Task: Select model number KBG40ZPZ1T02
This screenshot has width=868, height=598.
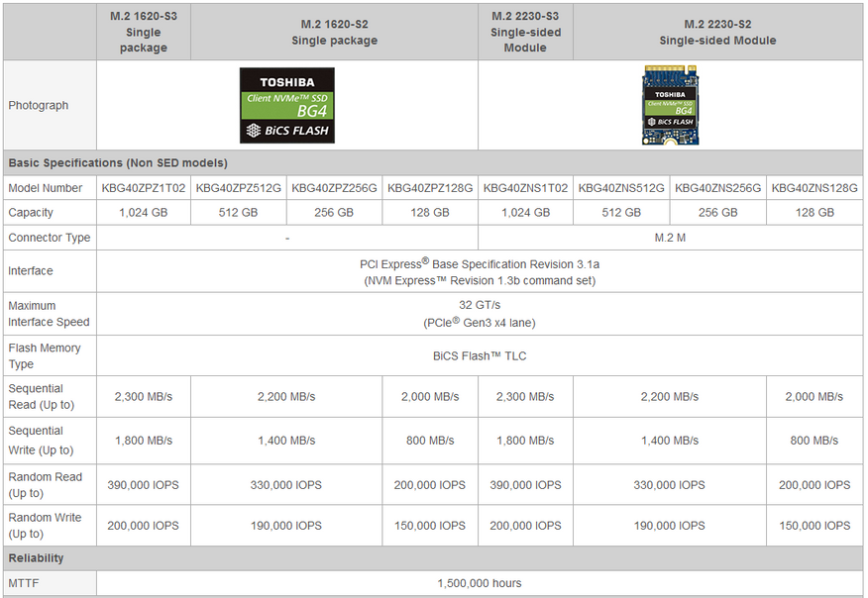Action: click(x=144, y=188)
